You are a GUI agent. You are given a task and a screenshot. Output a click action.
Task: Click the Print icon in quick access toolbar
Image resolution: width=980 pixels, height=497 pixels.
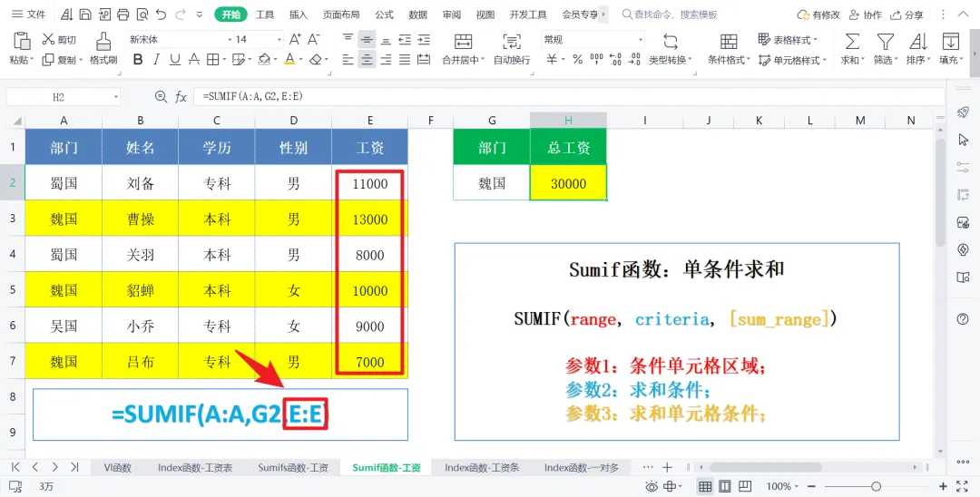[x=123, y=14]
